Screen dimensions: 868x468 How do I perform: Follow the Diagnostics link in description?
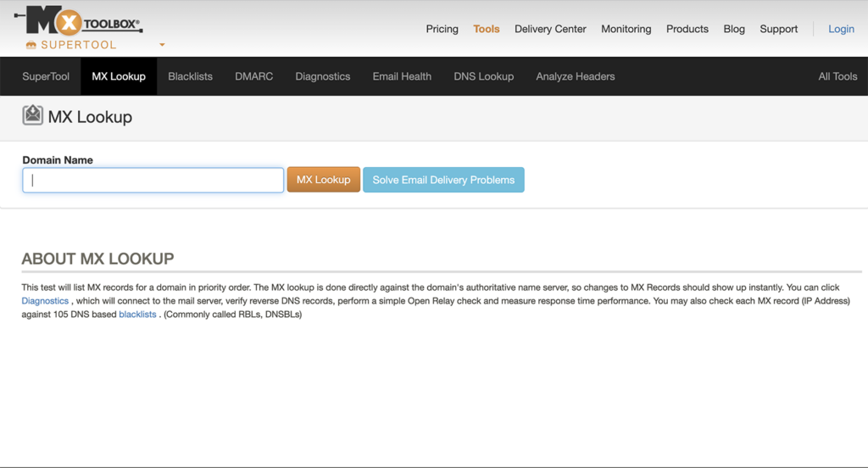[x=45, y=301]
